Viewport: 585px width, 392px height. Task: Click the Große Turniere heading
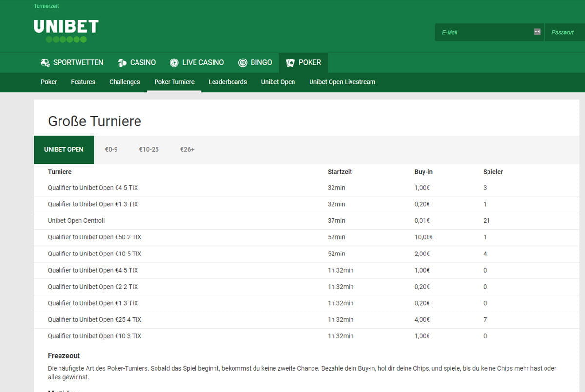[95, 121]
